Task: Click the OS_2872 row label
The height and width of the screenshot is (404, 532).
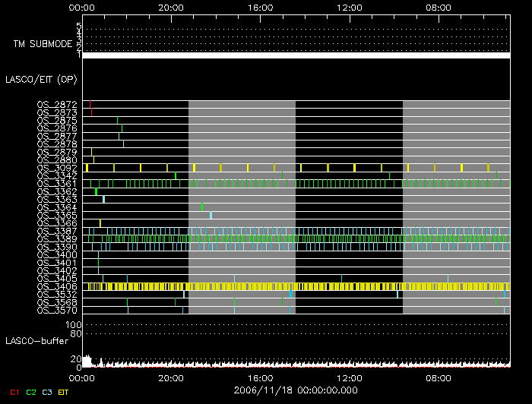Action: [57, 104]
